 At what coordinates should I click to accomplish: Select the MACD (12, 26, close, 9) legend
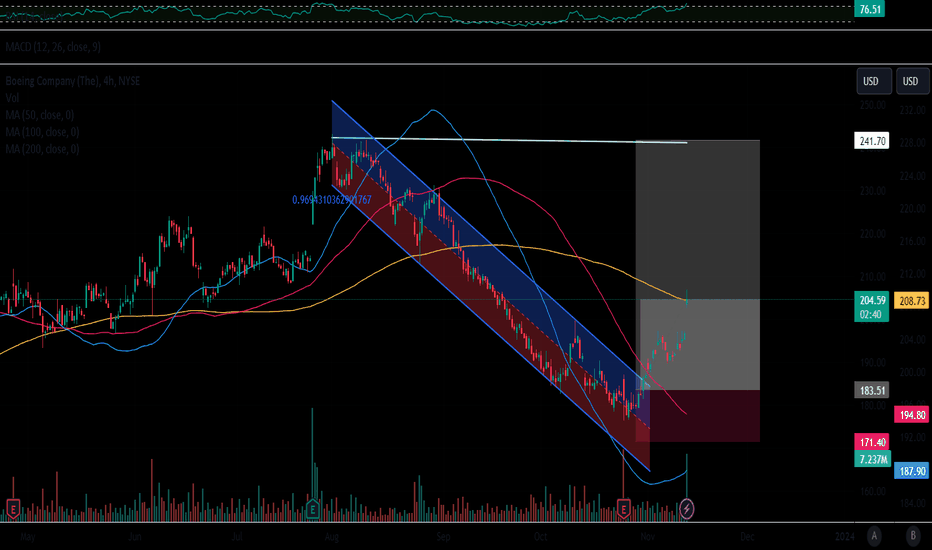pos(53,47)
